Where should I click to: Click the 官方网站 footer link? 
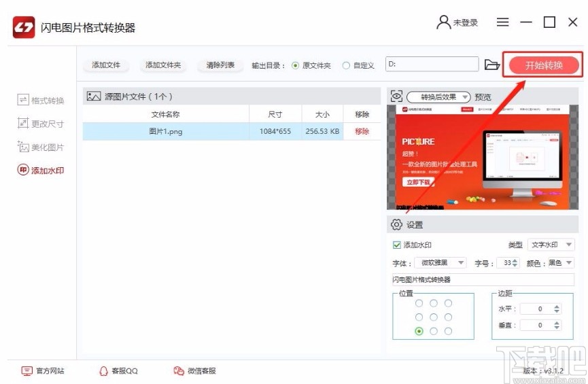(x=50, y=371)
